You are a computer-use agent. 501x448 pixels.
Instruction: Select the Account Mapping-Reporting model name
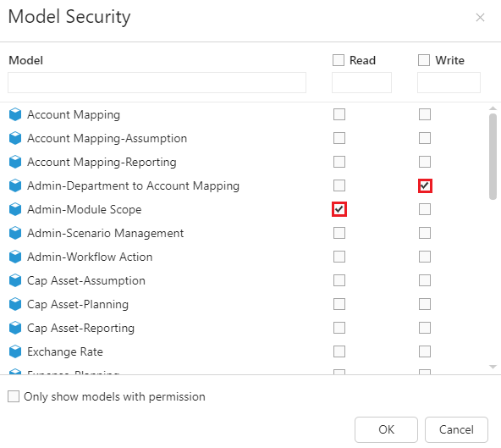click(102, 162)
